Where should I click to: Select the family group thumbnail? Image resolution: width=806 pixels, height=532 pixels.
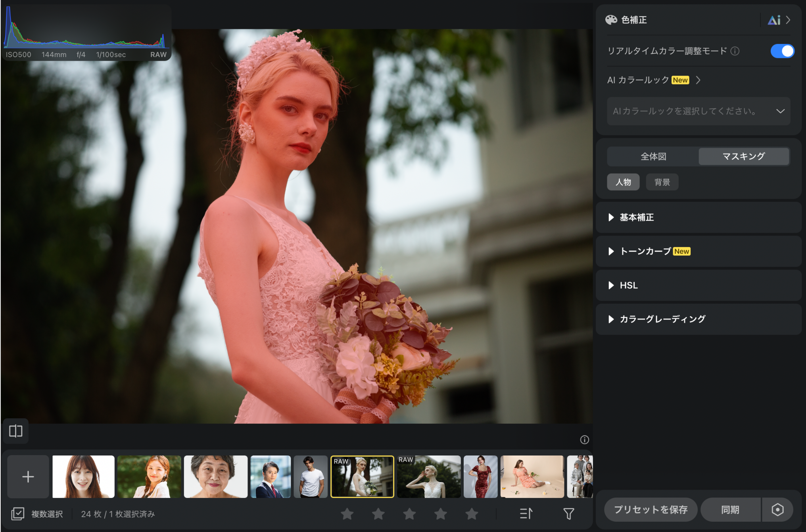[580, 477]
